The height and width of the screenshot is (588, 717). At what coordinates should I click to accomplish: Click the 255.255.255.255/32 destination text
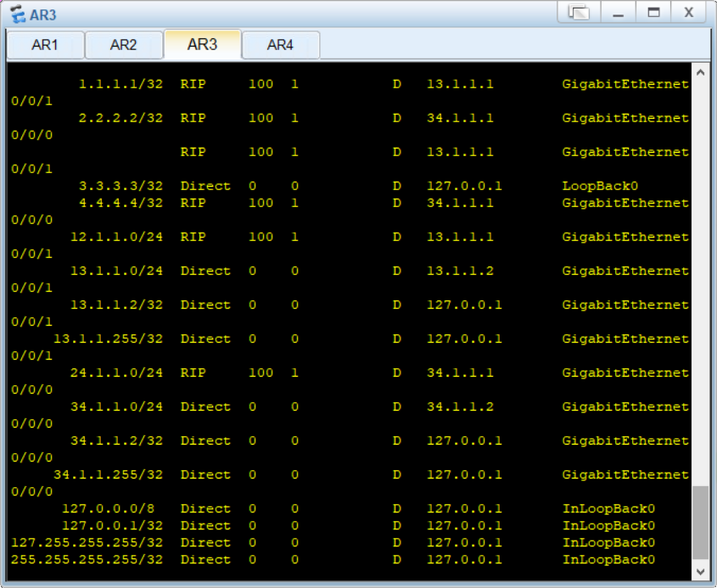pos(87,559)
